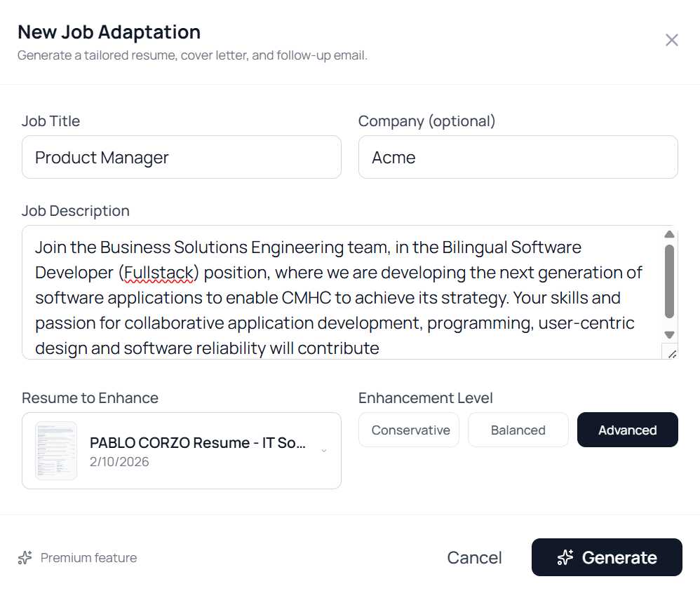The width and height of the screenshot is (700, 593).
Task: Click the text area resize handle
Action: click(671, 353)
